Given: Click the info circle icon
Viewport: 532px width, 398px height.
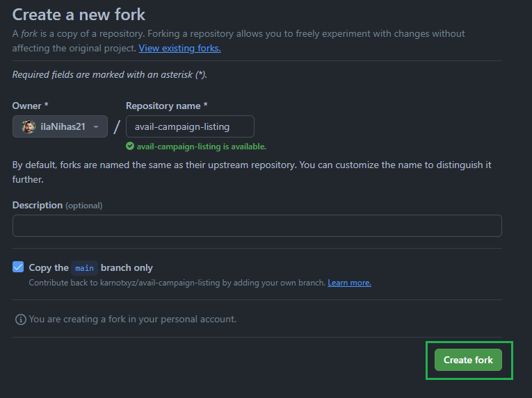Looking at the screenshot, I should pyautogui.click(x=21, y=320).
